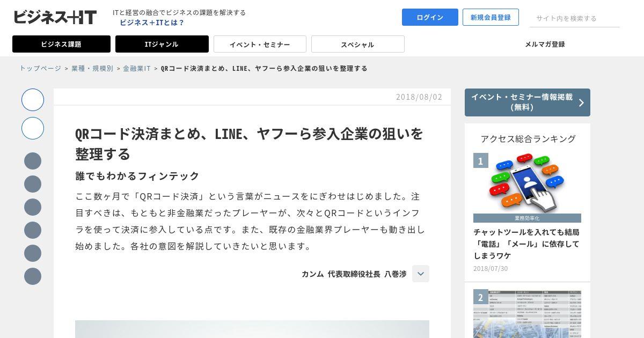Go to トップページ in the breadcrumb
The image size is (644, 338).
[x=40, y=68]
